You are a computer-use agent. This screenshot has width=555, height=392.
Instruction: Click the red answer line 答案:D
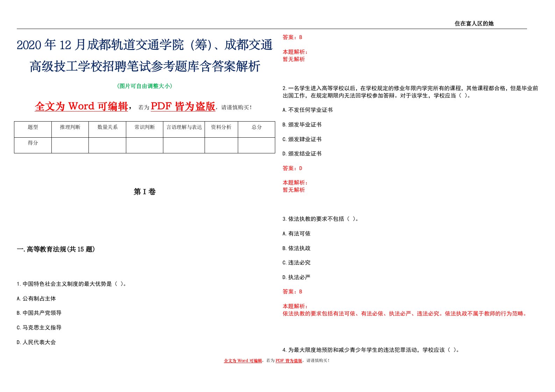click(x=292, y=168)
